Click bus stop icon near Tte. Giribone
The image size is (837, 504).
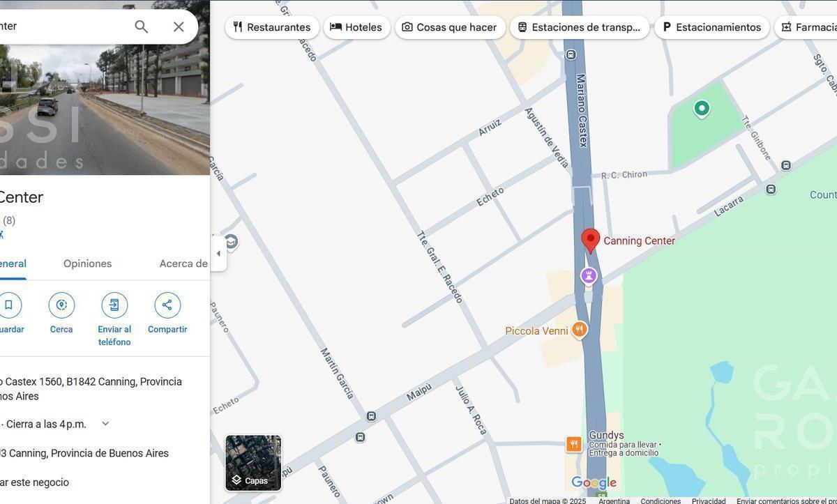(x=786, y=165)
